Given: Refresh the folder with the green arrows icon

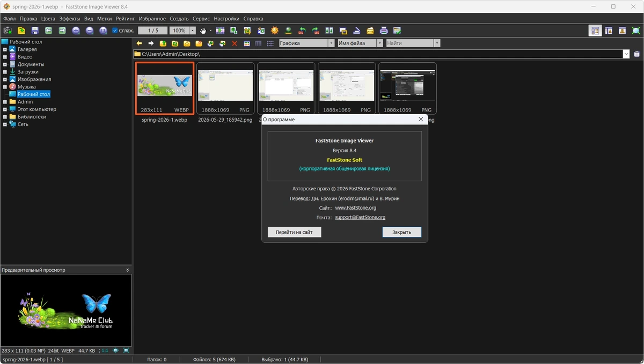Looking at the screenshot, I should 175,43.
